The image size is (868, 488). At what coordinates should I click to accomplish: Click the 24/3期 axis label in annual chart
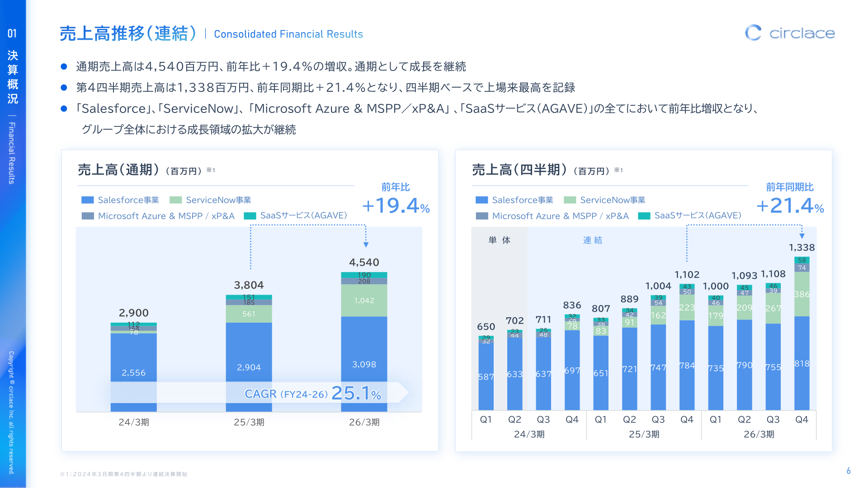click(134, 422)
